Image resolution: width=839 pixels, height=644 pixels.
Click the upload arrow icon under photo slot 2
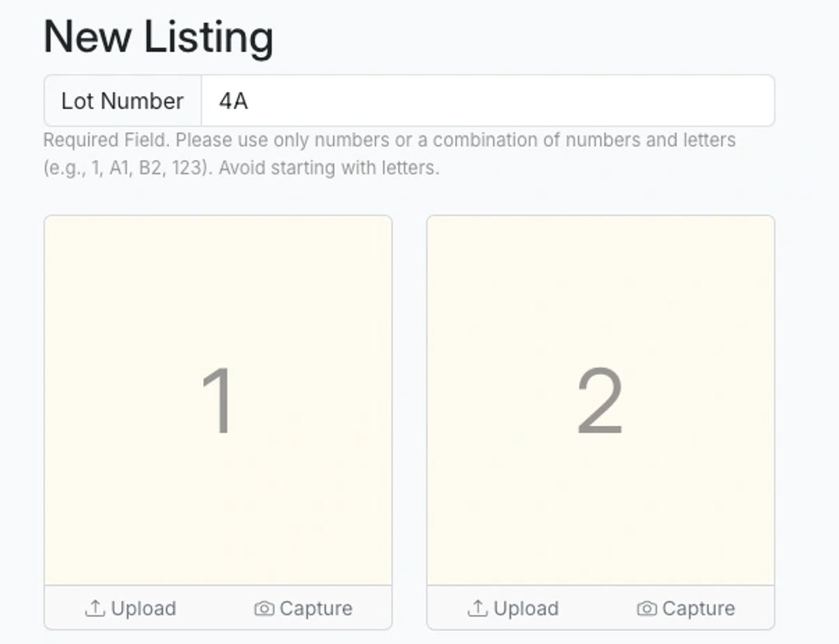477,609
